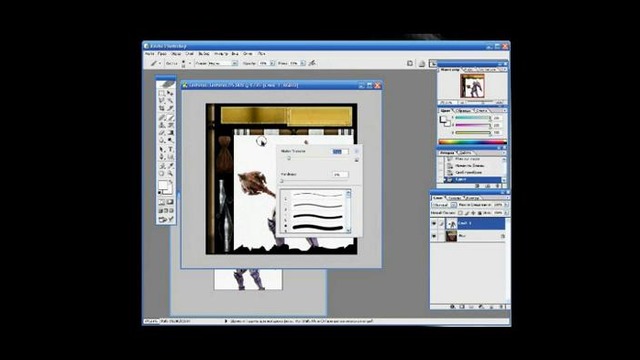Select the Healing Brush tool
Image resolution: width=640 pixels, height=360 pixels.
click(162, 118)
